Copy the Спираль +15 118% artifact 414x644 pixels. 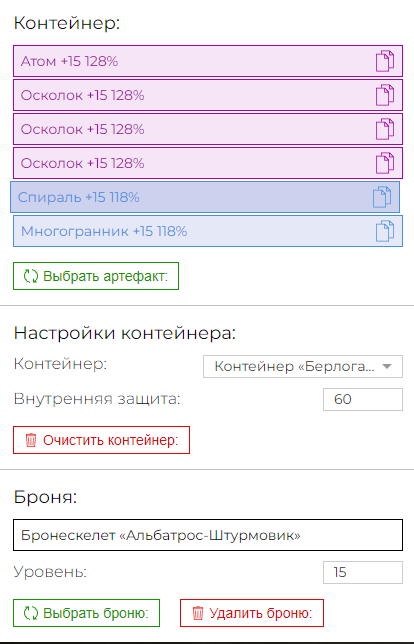[382, 197]
